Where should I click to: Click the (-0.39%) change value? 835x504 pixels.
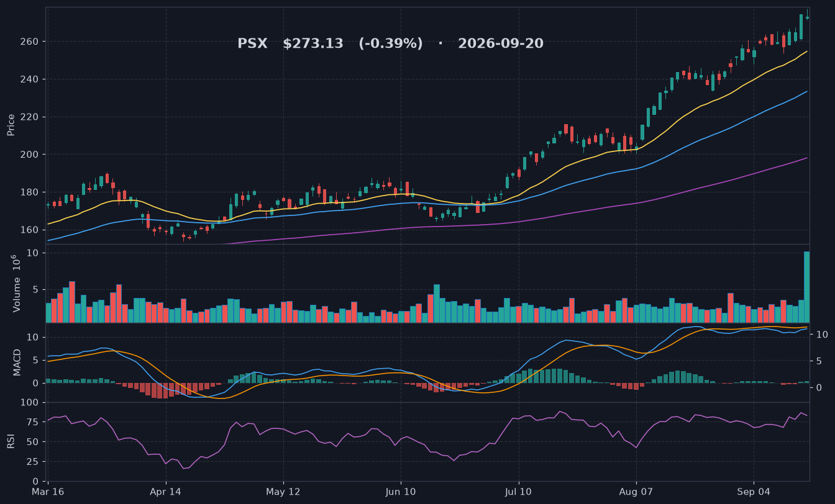click(x=391, y=43)
